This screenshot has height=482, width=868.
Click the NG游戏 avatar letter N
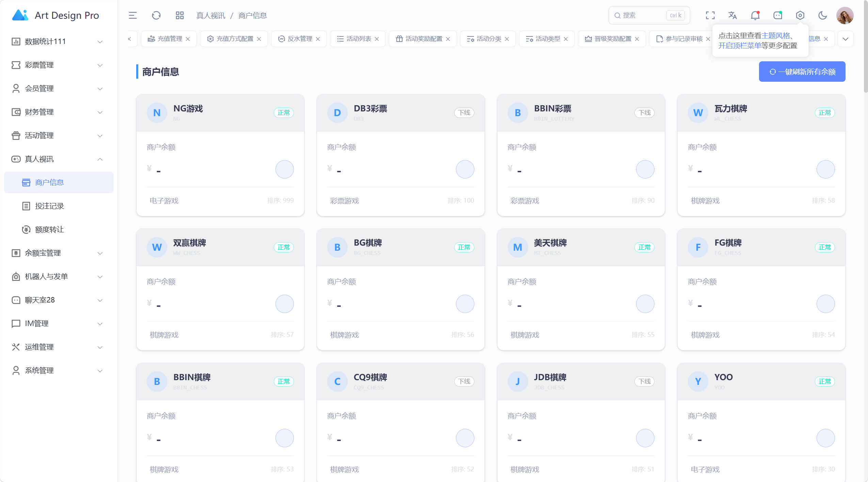click(157, 113)
